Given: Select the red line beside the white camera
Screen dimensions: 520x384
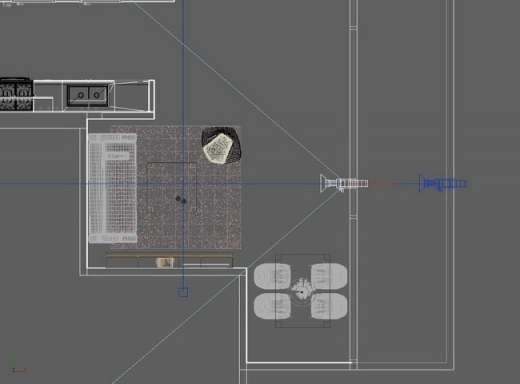Looking at the screenshot, I should (x=383, y=183).
